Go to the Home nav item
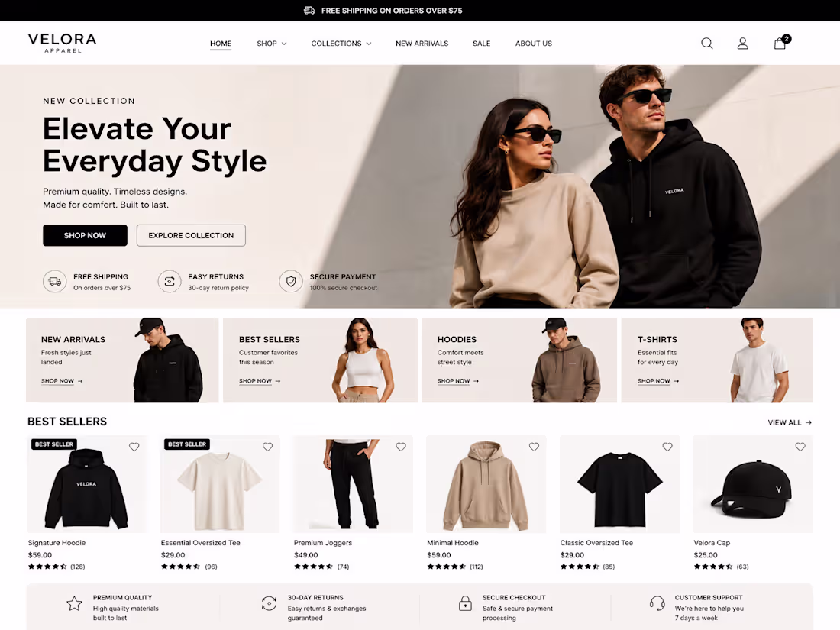Screen dimensions: 840x630 (221, 44)
